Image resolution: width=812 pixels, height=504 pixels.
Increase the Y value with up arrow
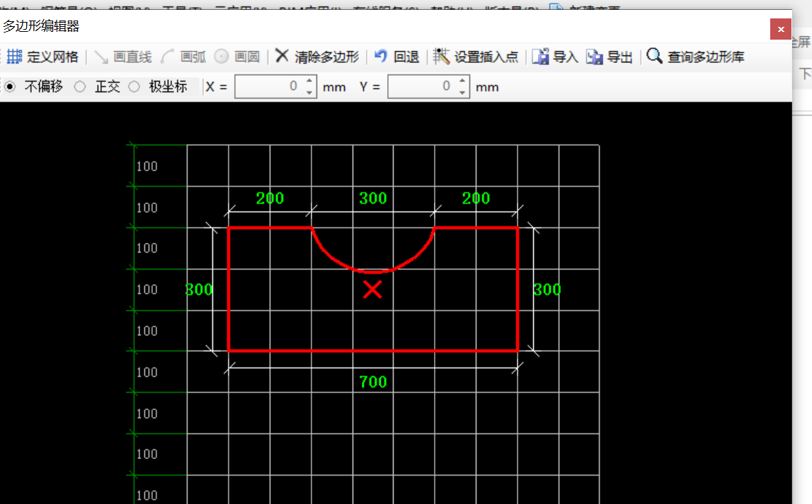point(462,81)
